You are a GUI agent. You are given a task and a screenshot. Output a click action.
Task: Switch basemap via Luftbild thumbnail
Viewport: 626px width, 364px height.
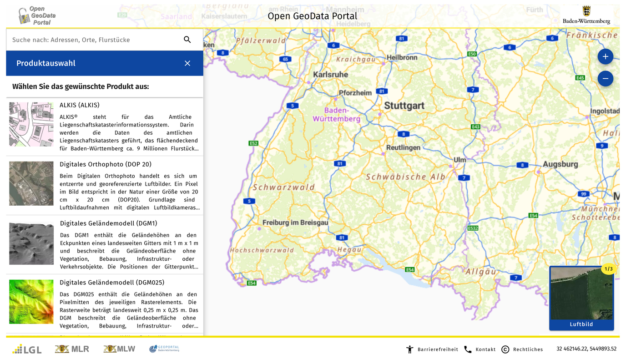[x=581, y=298]
